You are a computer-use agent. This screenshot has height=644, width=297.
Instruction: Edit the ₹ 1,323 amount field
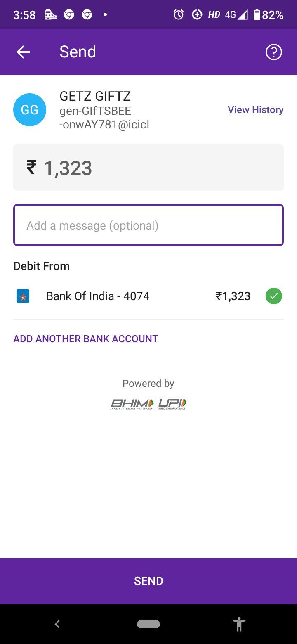(x=148, y=168)
